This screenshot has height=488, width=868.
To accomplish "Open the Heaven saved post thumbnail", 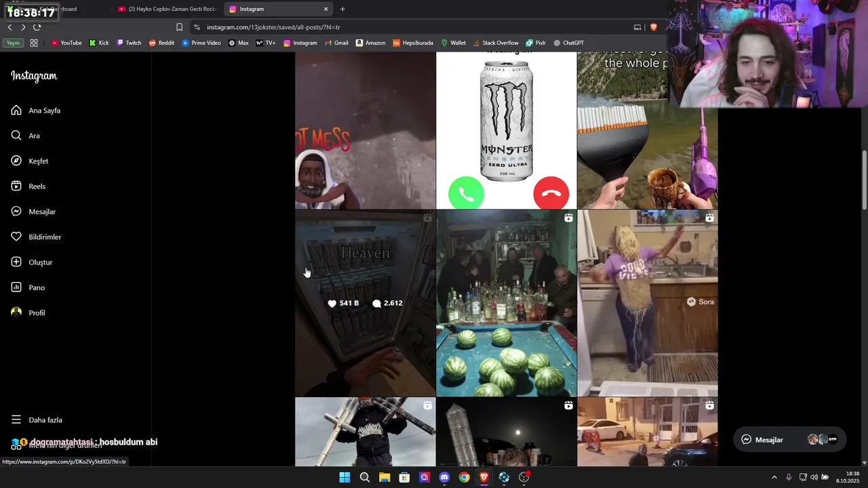I will [366, 303].
